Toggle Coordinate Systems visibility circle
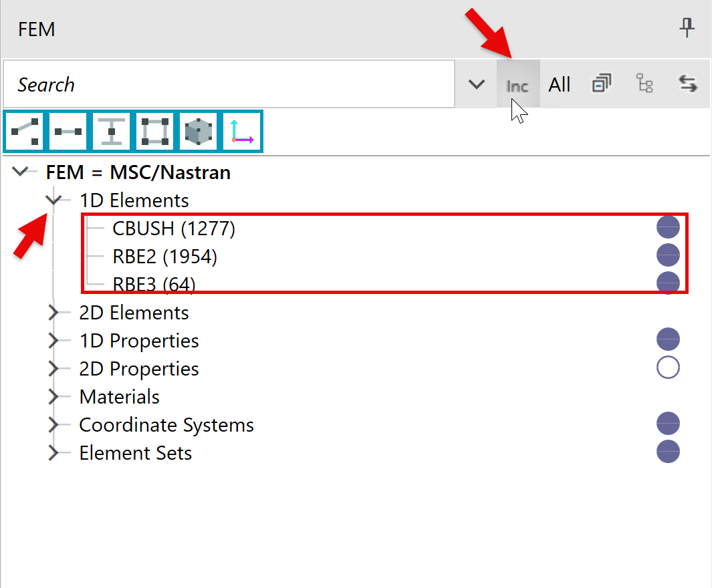Viewport: 712px width, 588px height. [668, 424]
